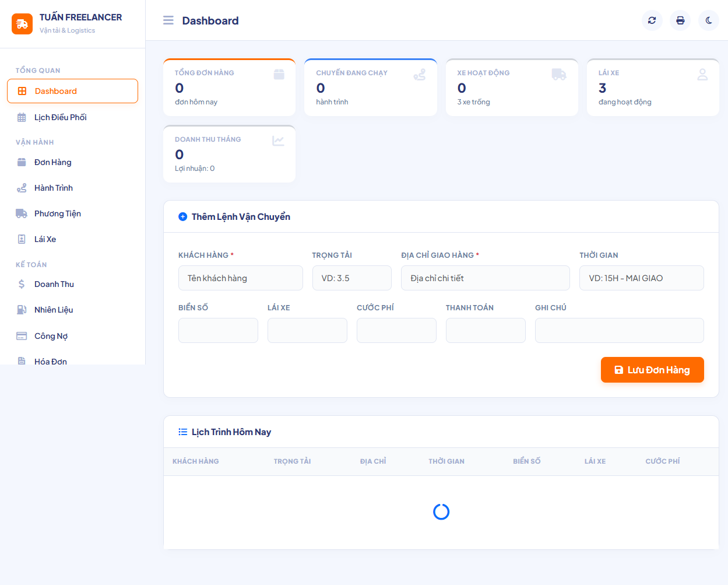Click the Nhiên Liệu fuel pump icon
Screen dimensions: 728x585
tap(22, 310)
